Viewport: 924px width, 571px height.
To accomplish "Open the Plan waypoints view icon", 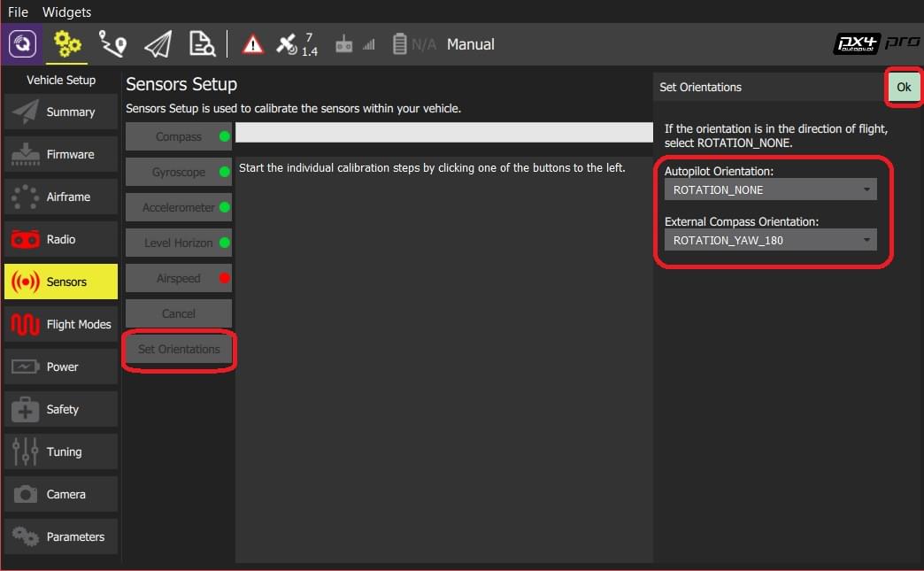I will click(x=112, y=44).
